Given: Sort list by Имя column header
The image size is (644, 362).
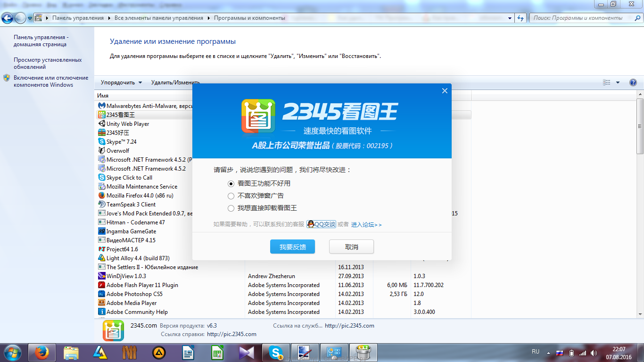Looking at the screenshot, I should click(103, 96).
